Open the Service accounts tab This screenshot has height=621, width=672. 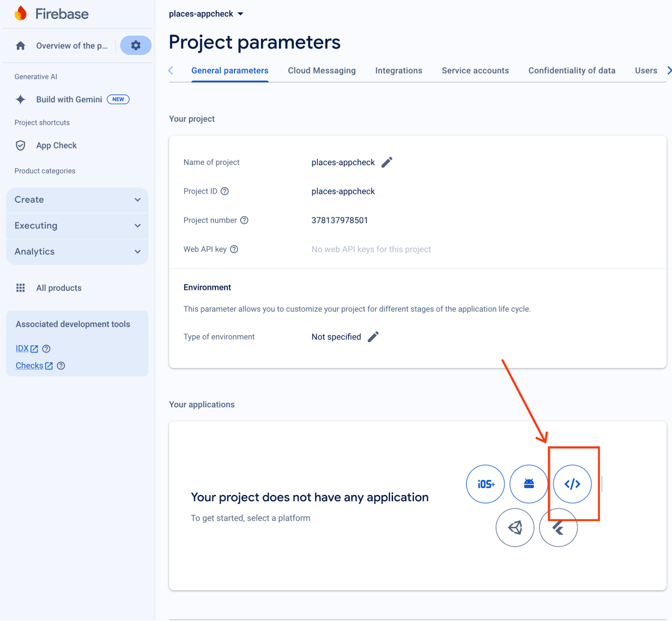[x=475, y=71]
